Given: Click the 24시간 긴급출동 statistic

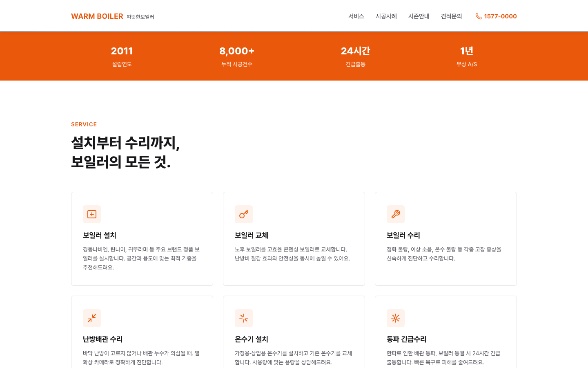Looking at the screenshot, I should click(355, 56).
